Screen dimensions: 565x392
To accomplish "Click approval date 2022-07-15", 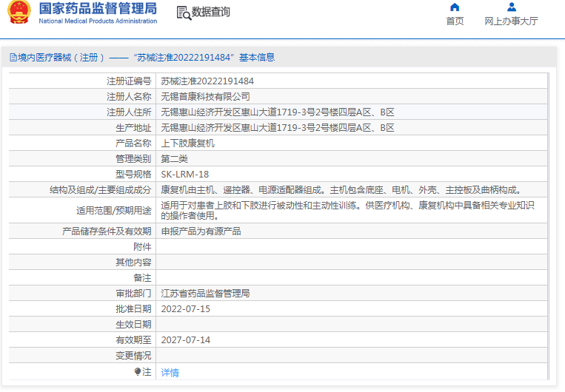I will click(186, 309).
